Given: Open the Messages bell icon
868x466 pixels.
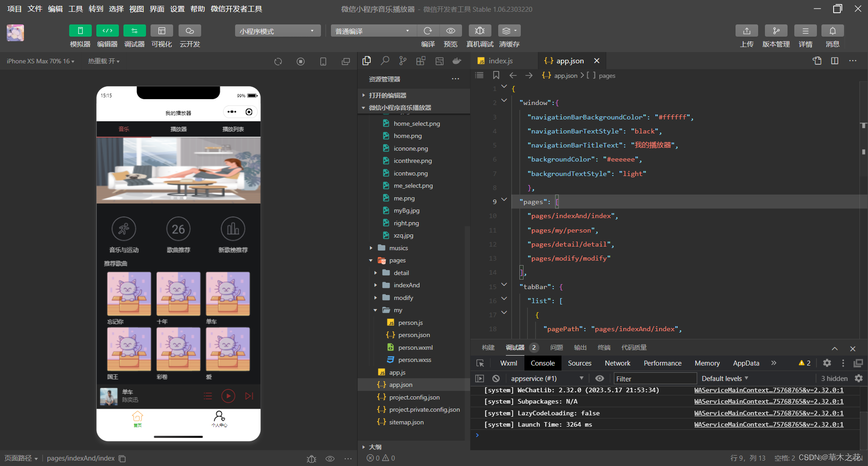Looking at the screenshot, I should point(832,31).
